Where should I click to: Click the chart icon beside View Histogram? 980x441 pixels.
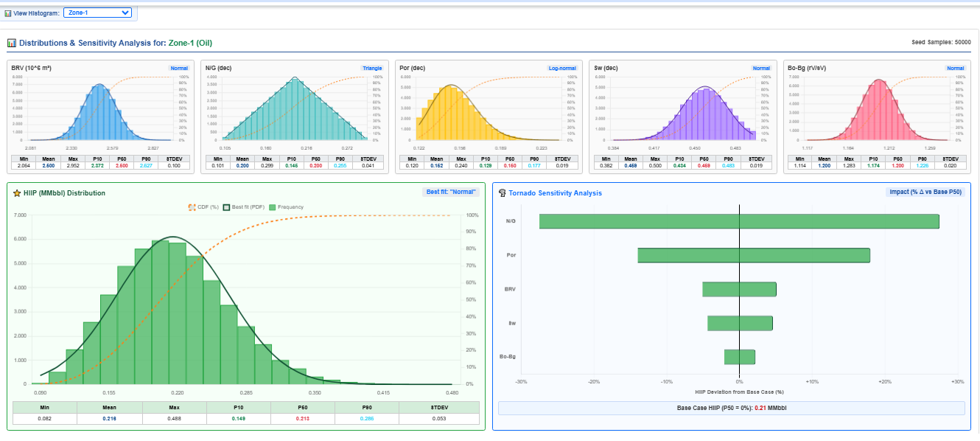pyautogui.click(x=8, y=13)
